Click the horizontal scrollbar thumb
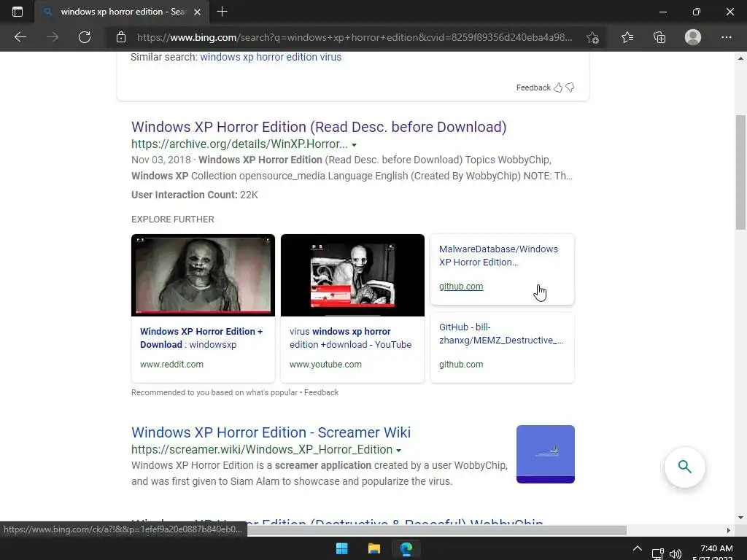The width and height of the screenshot is (747, 560). pyautogui.click(x=436, y=531)
